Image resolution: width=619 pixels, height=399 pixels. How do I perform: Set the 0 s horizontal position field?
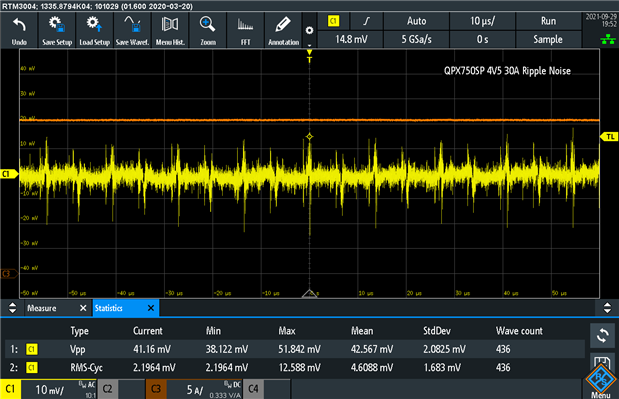(482, 39)
